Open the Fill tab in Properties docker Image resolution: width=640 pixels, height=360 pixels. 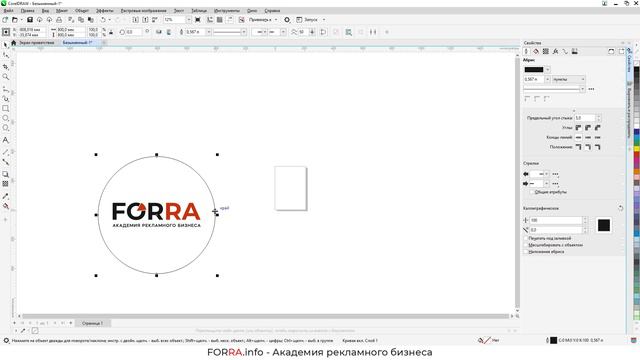point(536,51)
